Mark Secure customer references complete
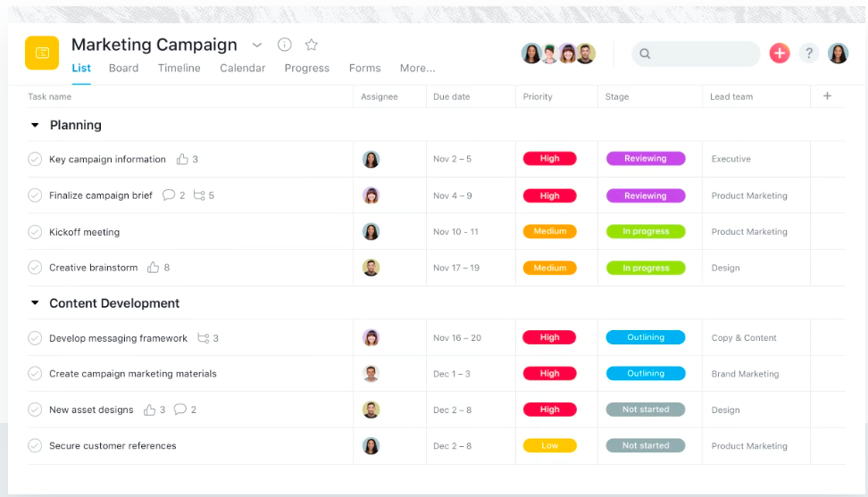 pos(35,445)
